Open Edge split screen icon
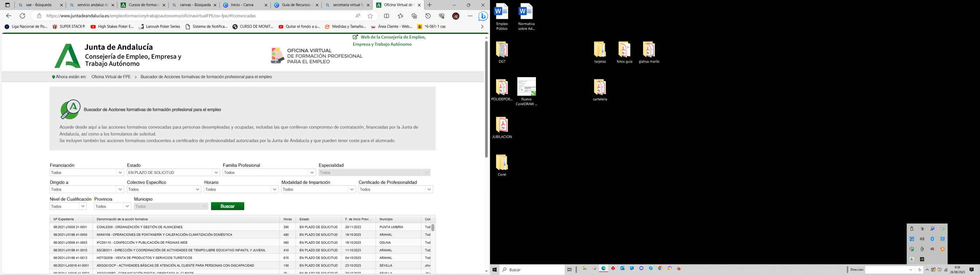Screen dimensions: 980x275 pyautogui.click(x=386, y=16)
